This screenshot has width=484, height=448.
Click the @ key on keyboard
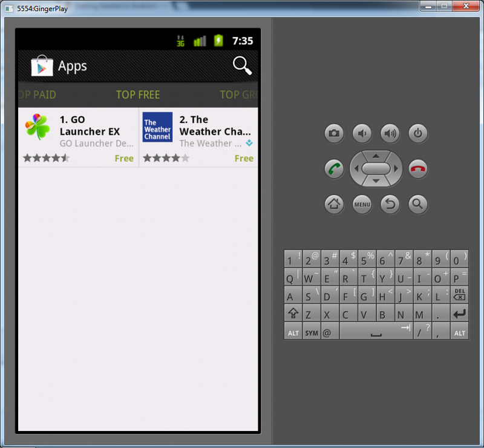(330, 331)
